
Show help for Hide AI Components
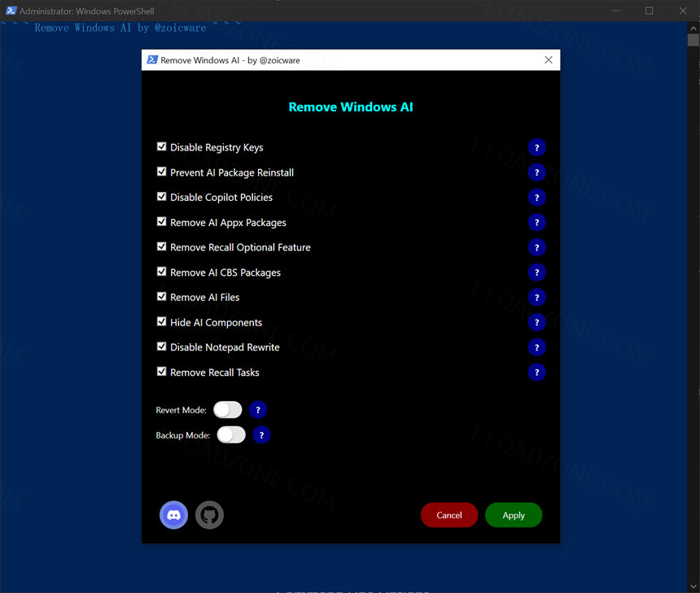pos(536,323)
